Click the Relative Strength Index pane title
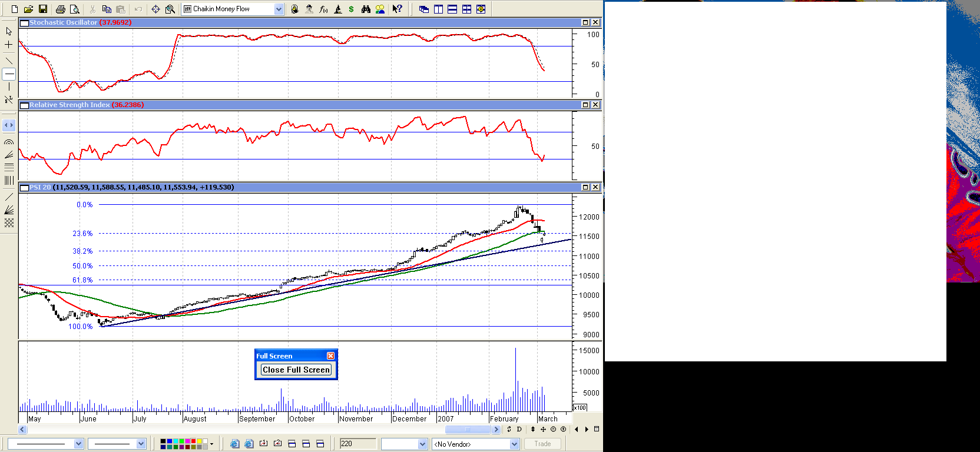Viewport: 980px width, 452px height. [x=69, y=105]
